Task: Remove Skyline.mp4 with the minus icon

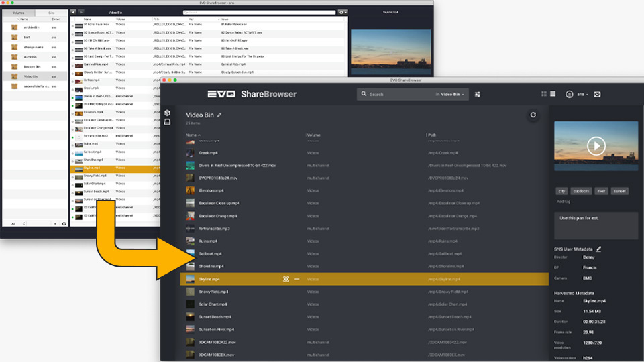Action: pos(297,279)
